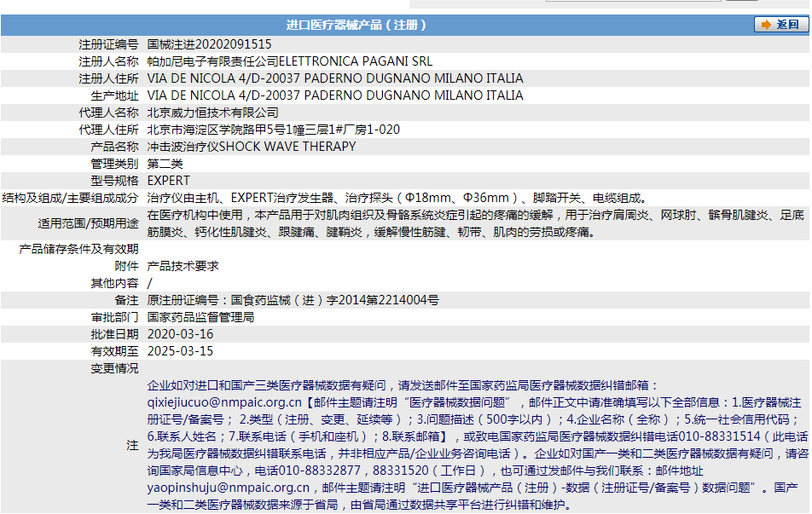812x514 pixels.
Task: Click the 其他内容 label
Action: 114,284
